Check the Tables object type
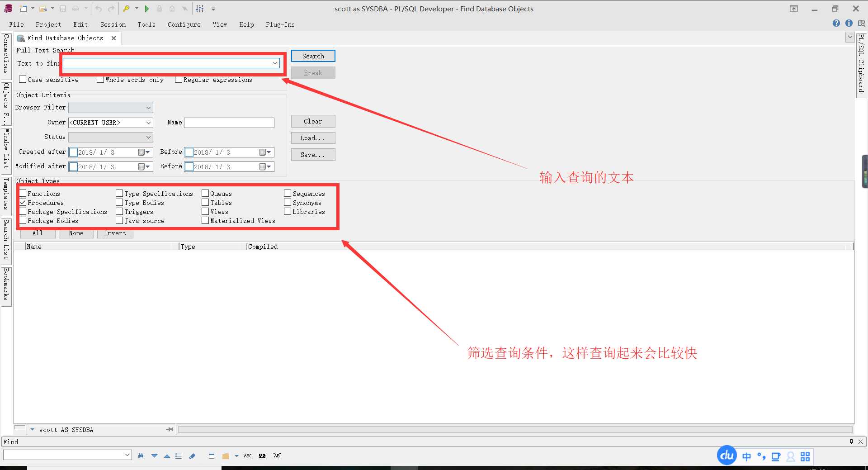The image size is (868, 470). click(205, 202)
